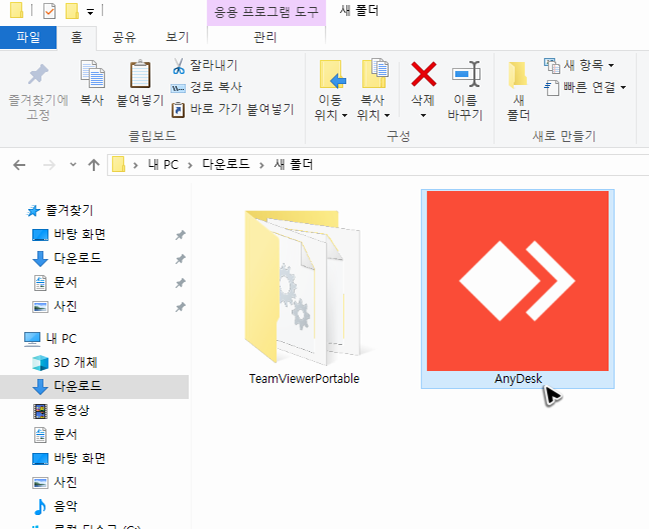Select the AnyDesk application icon
This screenshot has width=649, height=529.
point(518,281)
